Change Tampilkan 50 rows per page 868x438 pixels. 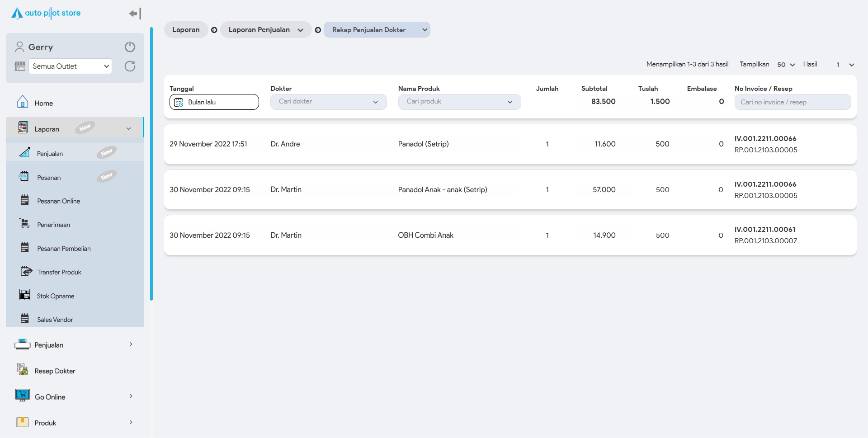786,65
